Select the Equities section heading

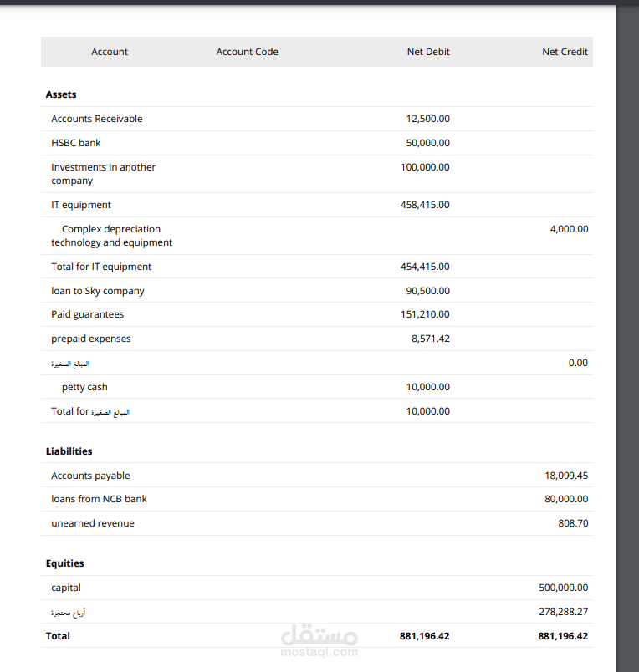(x=64, y=563)
